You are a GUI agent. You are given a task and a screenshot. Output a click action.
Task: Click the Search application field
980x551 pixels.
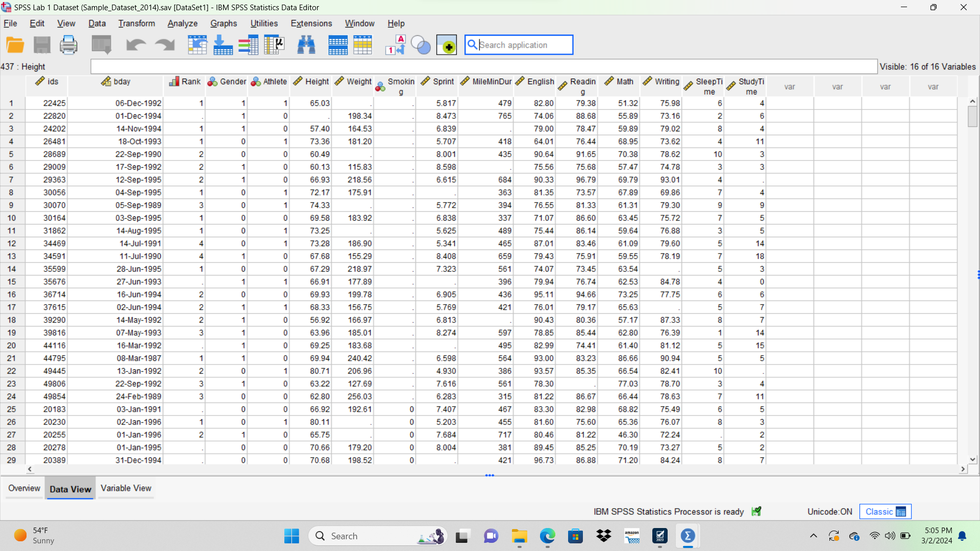click(519, 44)
